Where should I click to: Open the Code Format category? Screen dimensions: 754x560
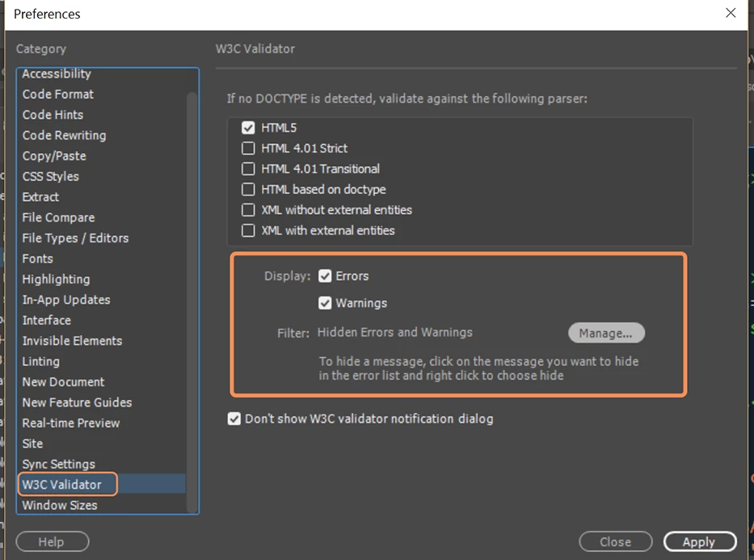pos(102,95)
